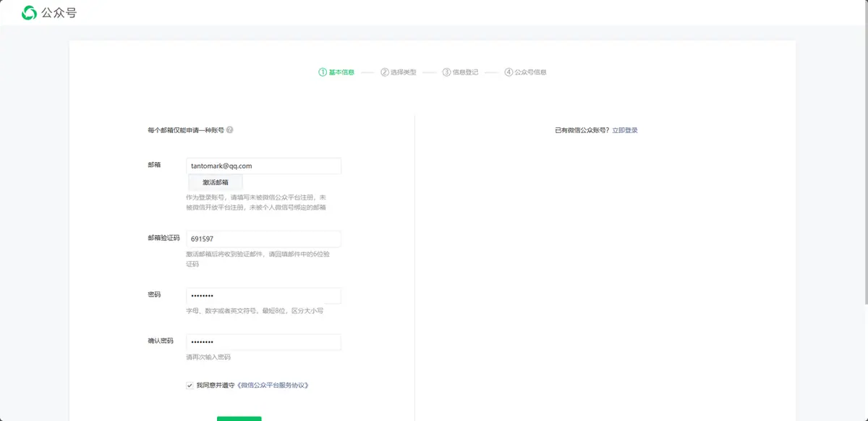The image size is (868, 421).
Task: Open the 微信公众平台服务协议 link
Action: pyautogui.click(x=273, y=386)
